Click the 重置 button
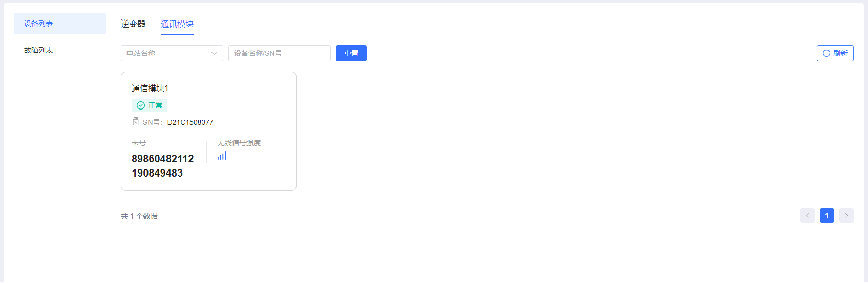Screen dimensions: 868x283 (x=351, y=53)
